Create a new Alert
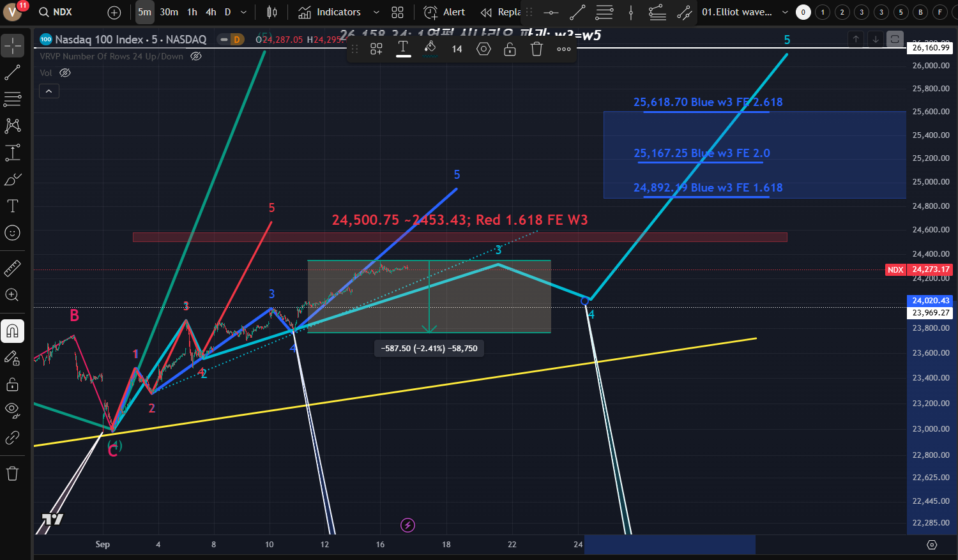The width and height of the screenshot is (958, 560). [445, 12]
